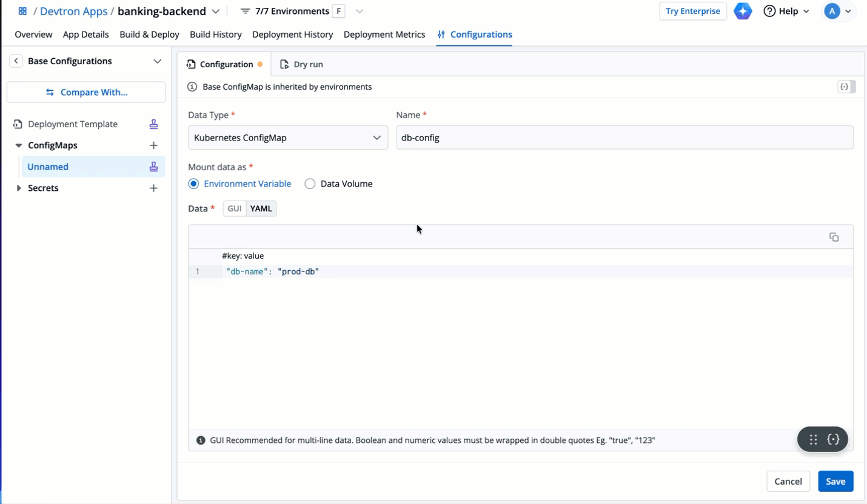Viewport: 867px width, 504px height.
Task: Open the app switcher grid icon
Action: click(x=22, y=11)
